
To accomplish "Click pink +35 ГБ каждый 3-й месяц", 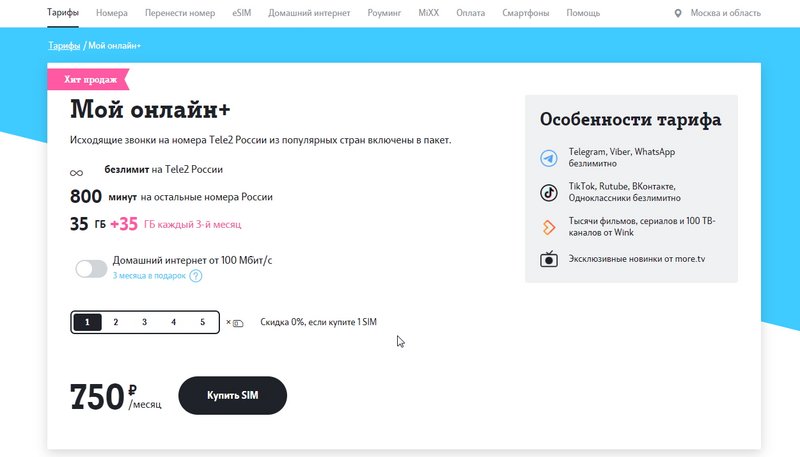I will click(176, 224).
